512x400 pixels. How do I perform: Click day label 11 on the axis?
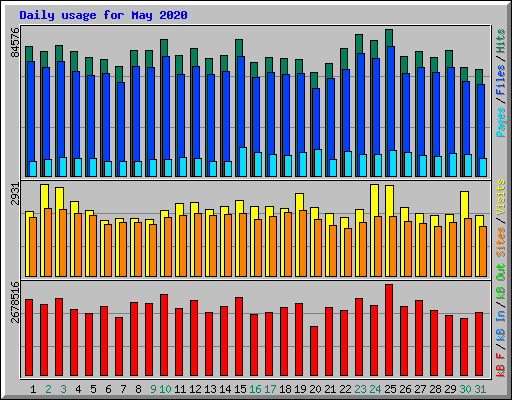[180, 389]
